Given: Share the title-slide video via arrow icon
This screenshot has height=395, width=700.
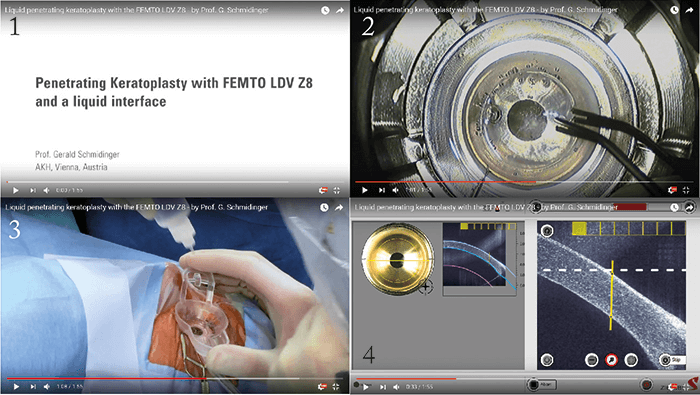Looking at the screenshot, I should coord(340,10).
